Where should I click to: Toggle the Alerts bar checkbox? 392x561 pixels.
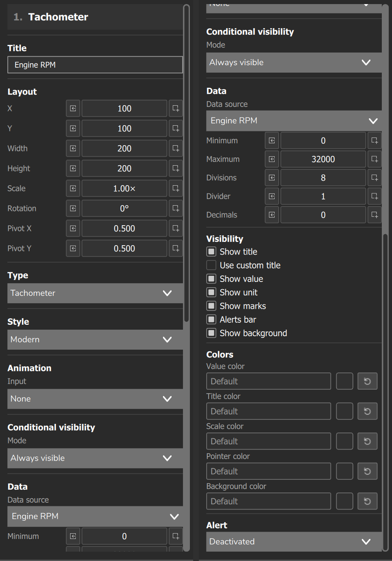pos(211,319)
